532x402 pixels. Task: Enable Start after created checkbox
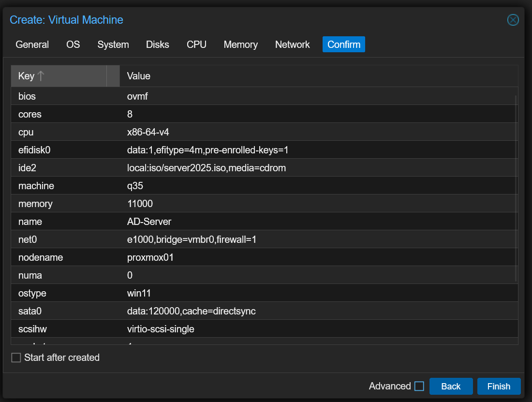pos(16,358)
